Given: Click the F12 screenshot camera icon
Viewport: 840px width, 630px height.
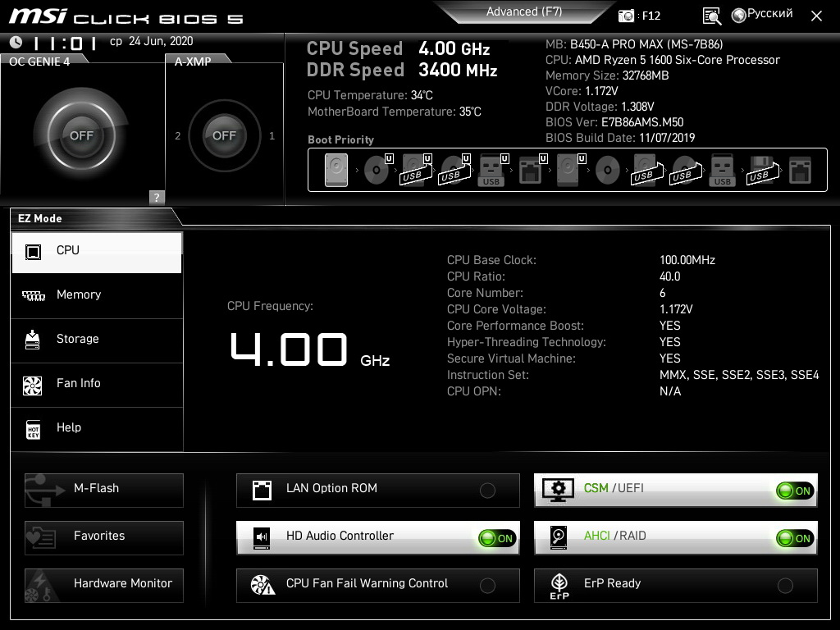Looking at the screenshot, I should 627,16.
